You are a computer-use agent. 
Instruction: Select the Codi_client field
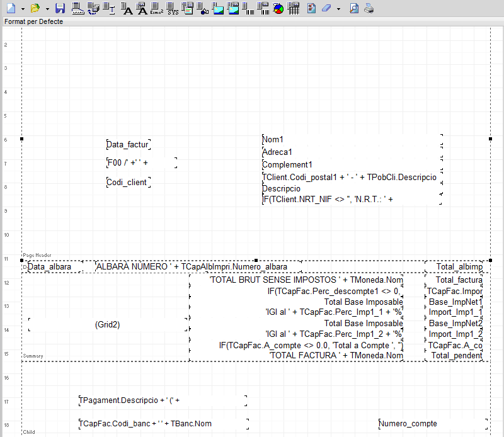[129, 182]
